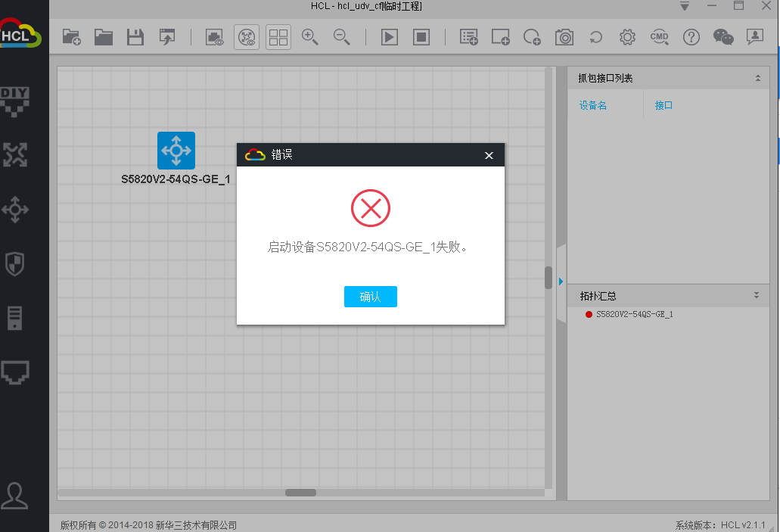Click the canvas vertical scrollbar handle
Viewport: 780px width, 532px height.
coord(548,278)
